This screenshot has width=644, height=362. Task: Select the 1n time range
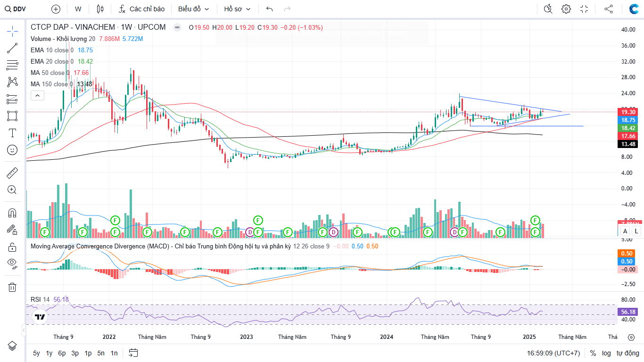(x=114, y=353)
